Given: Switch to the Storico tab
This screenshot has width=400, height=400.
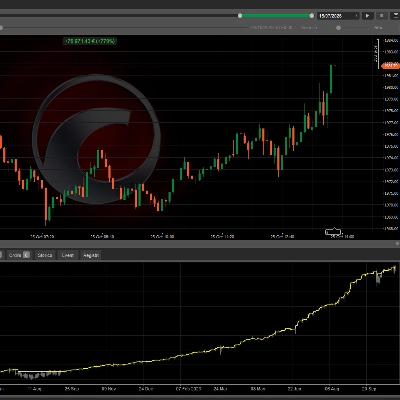Looking at the screenshot, I should tap(45, 255).
